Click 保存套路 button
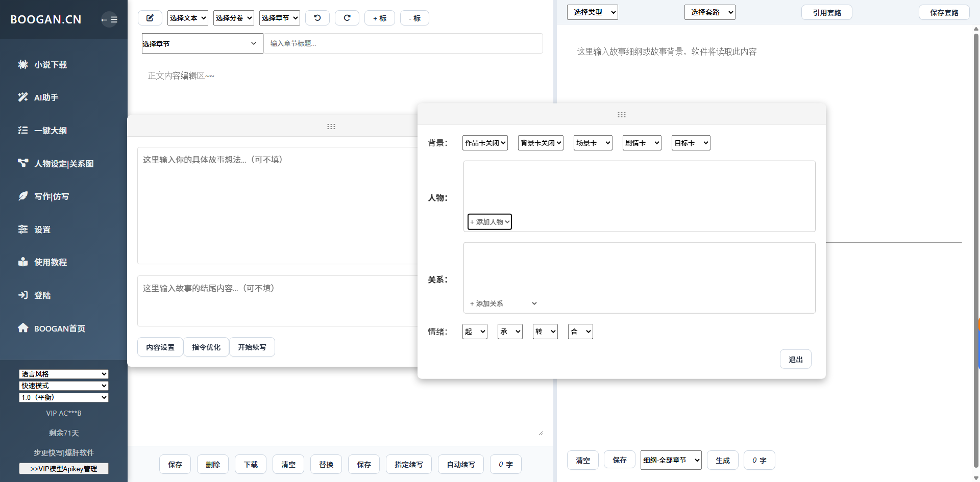This screenshot has width=980, height=482. pos(944,12)
